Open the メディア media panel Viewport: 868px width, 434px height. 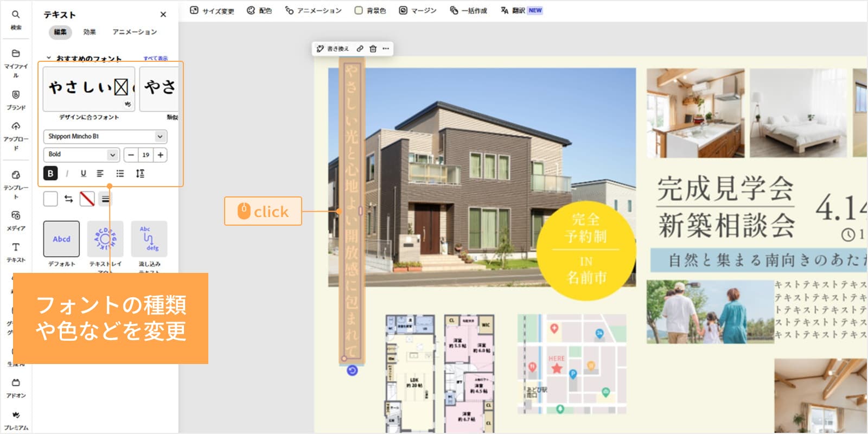tap(16, 220)
